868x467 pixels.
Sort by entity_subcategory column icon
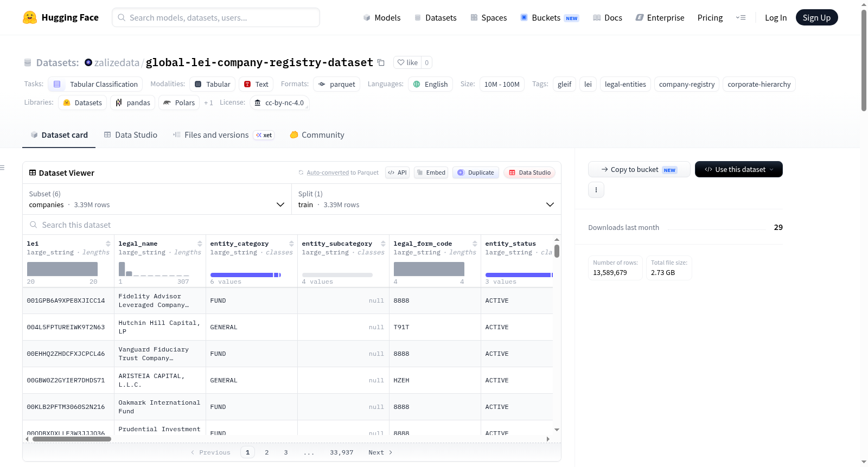(x=383, y=244)
